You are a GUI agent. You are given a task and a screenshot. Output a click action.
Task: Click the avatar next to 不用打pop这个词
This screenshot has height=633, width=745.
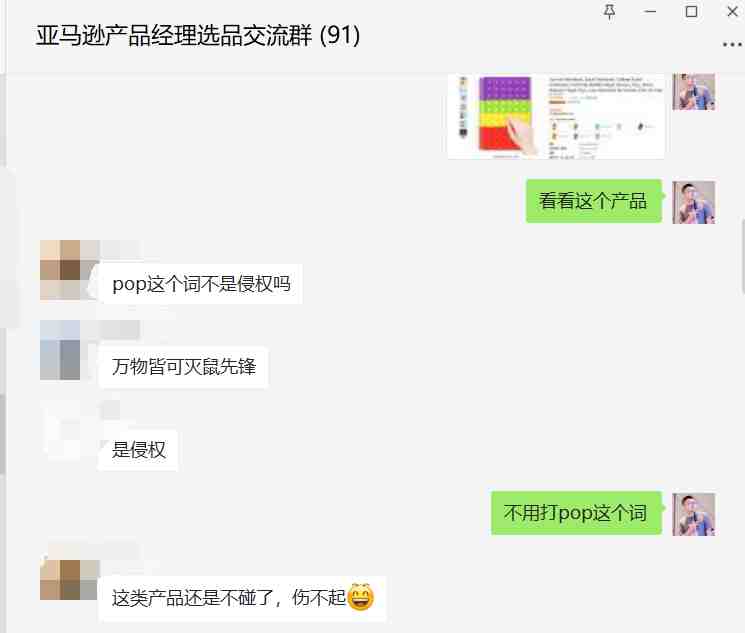(694, 515)
